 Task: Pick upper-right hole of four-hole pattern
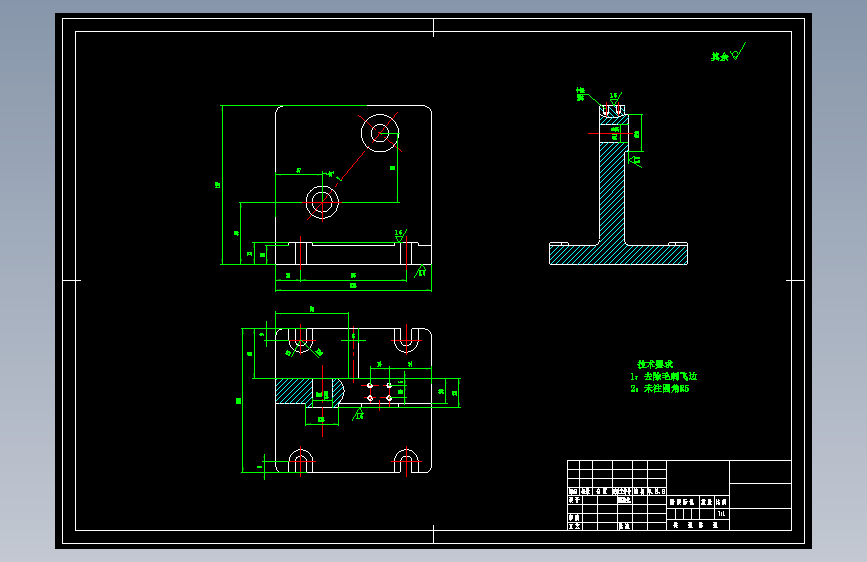pyautogui.click(x=389, y=386)
